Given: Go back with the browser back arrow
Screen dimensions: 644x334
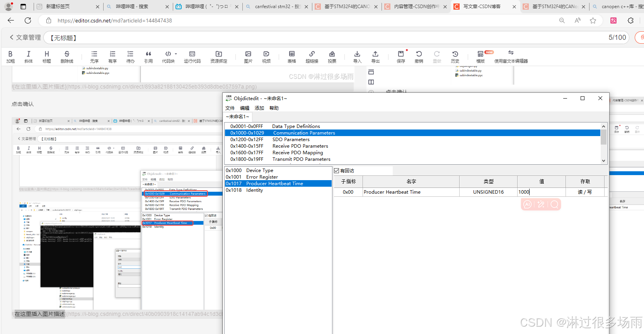Looking at the screenshot, I should tap(11, 20).
